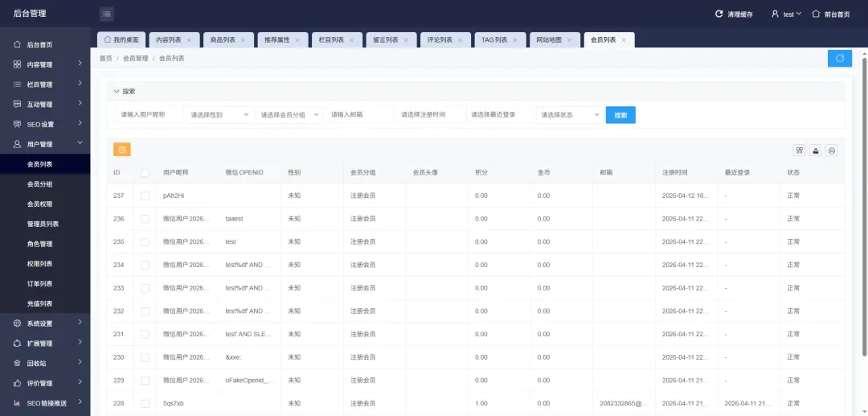
Task: Click the 内容管理 grid icon in sidebar
Action: (17, 64)
